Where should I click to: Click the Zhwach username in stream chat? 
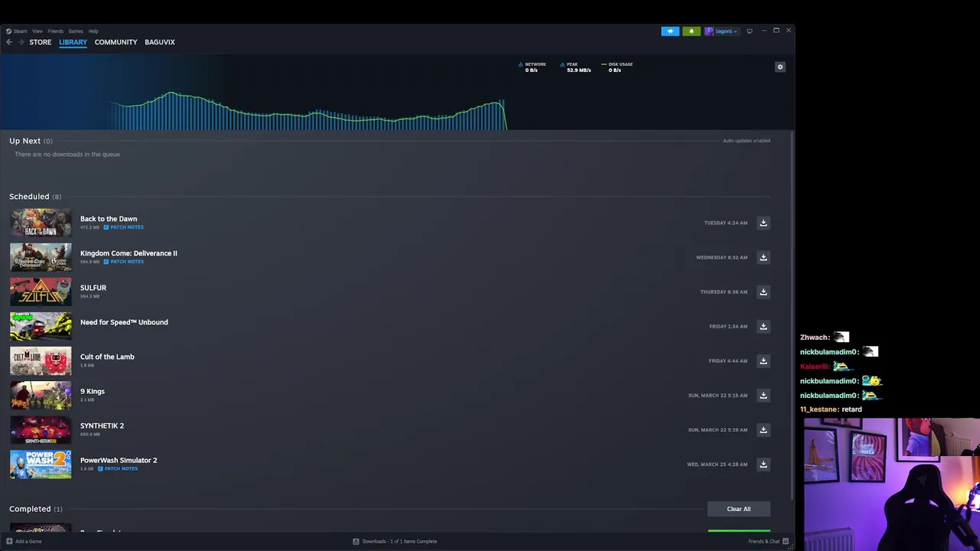click(815, 337)
